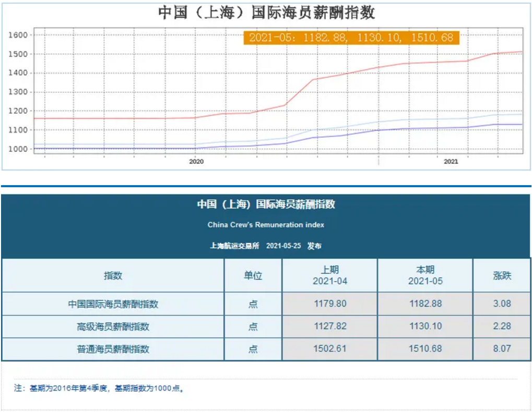
Task: Click the 普通海员薪酬指数 row label
Action: coord(113,349)
